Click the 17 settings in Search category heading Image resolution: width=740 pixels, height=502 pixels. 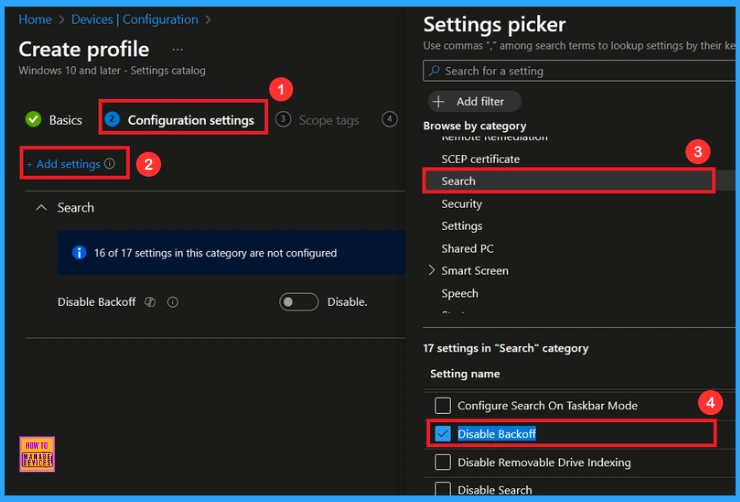click(x=505, y=348)
